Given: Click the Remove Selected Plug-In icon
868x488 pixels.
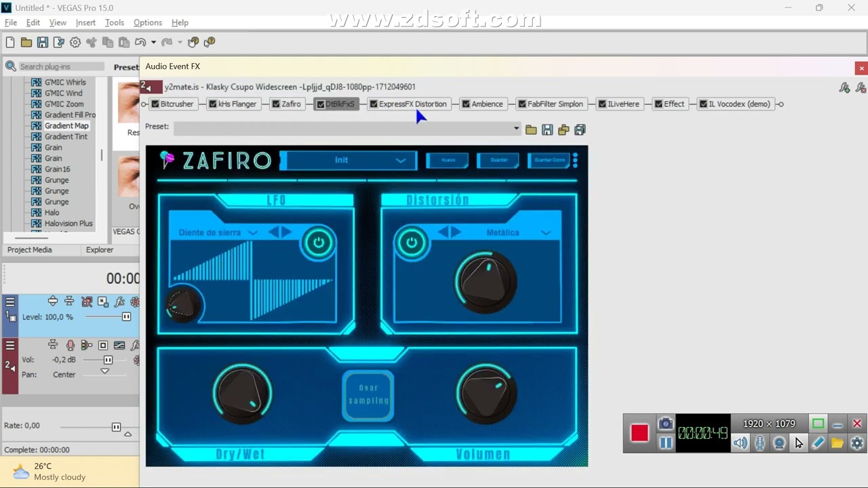Looking at the screenshot, I should pos(861,87).
